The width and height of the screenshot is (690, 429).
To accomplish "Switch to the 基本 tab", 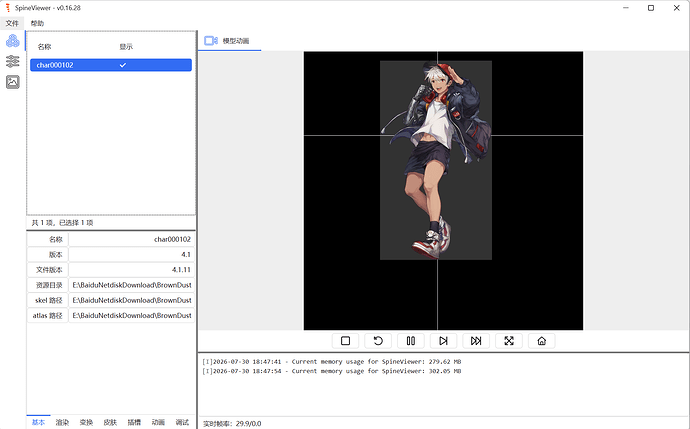I will click(38, 422).
